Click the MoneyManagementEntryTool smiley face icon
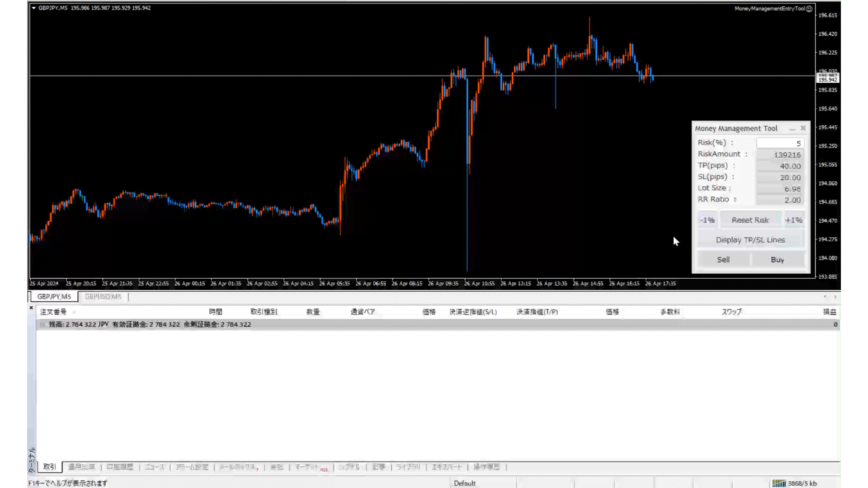 [809, 9]
